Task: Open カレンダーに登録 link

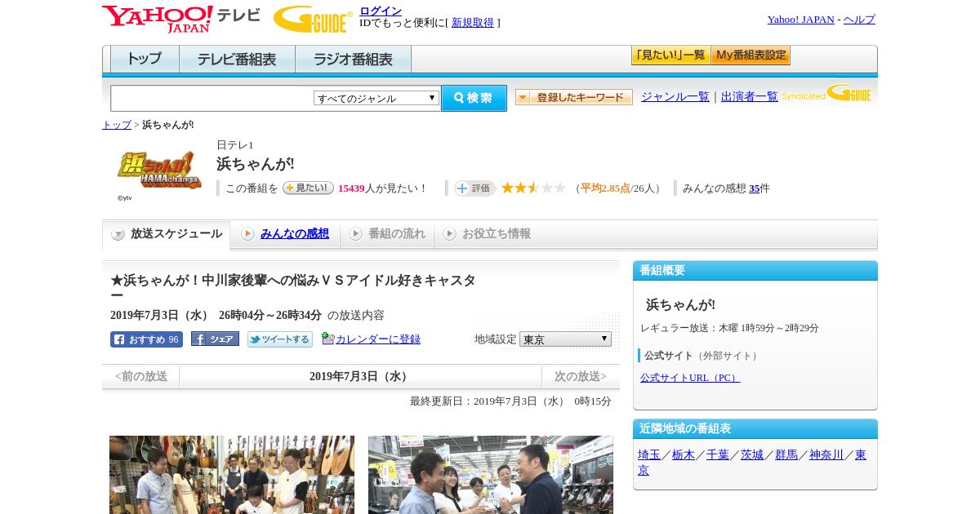Action: [378, 339]
